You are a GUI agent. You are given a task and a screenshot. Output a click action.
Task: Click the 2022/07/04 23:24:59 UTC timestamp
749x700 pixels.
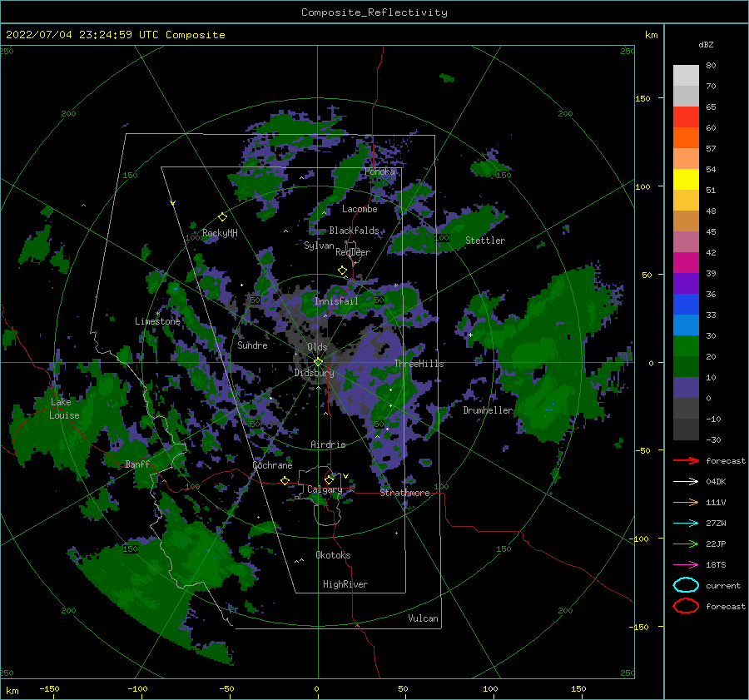[82, 35]
